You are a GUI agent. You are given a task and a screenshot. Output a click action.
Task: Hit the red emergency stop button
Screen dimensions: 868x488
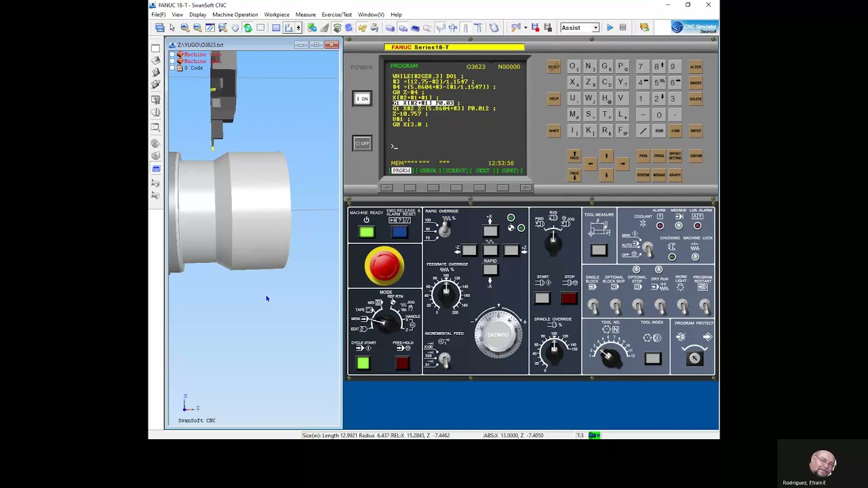click(x=384, y=265)
